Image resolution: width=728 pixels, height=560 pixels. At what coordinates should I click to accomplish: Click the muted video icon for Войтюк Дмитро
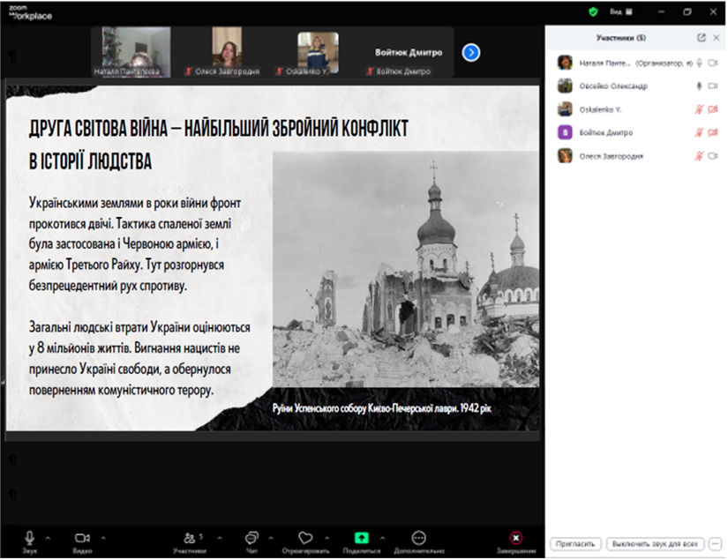(x=714, y=131)
